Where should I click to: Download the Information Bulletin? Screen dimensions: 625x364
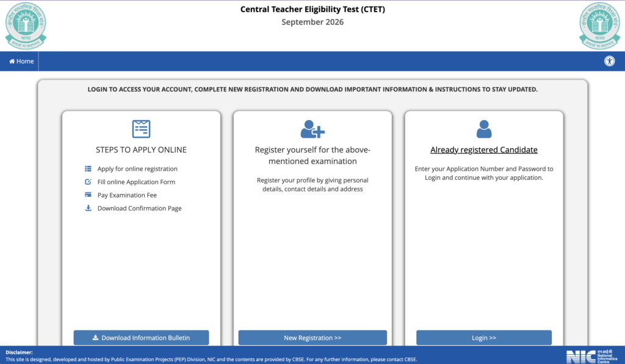click(141, 338)
